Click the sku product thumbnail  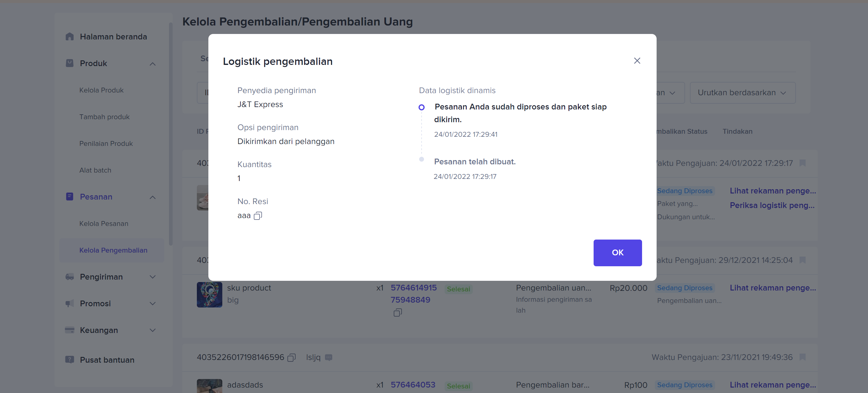coord(209,294)
